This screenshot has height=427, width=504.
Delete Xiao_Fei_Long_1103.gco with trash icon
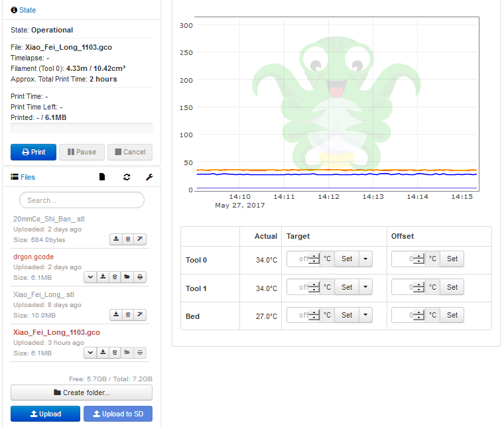[115, 353]
